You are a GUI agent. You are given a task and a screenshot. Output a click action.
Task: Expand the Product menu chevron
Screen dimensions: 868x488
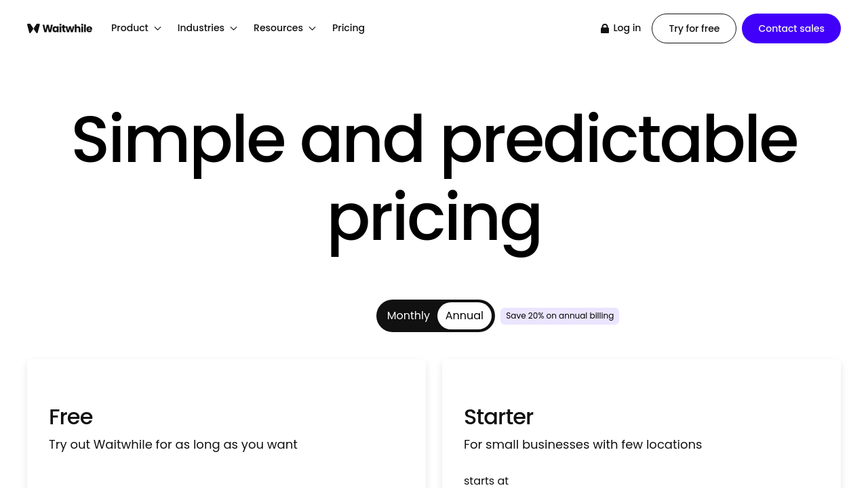(157, 28)
